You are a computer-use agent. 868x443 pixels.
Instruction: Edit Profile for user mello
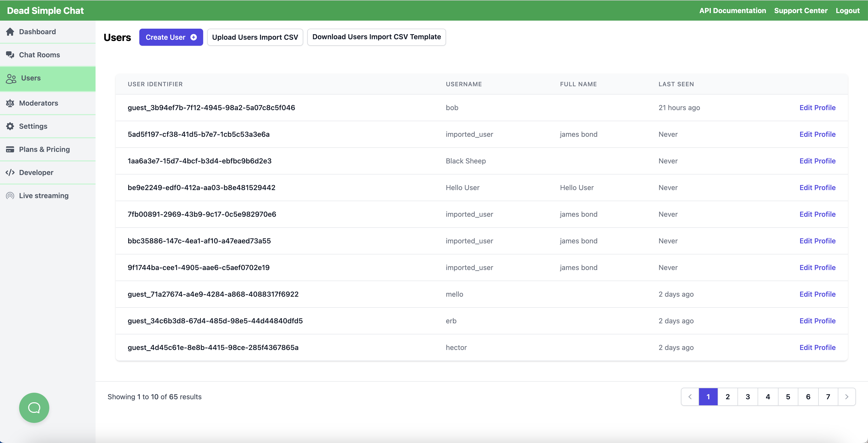(817, 294)
